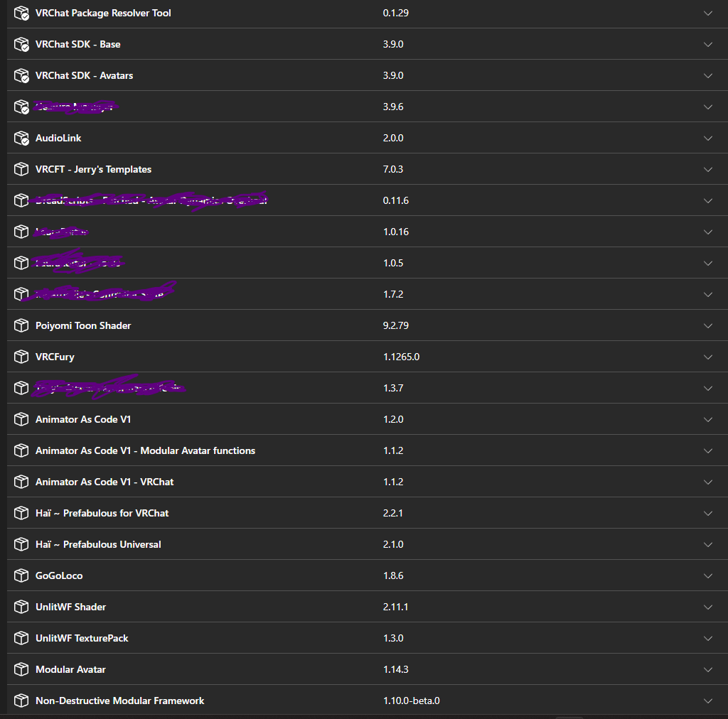
Task: Click UnlitWF Shader package icon
Action: pos(21,607)
